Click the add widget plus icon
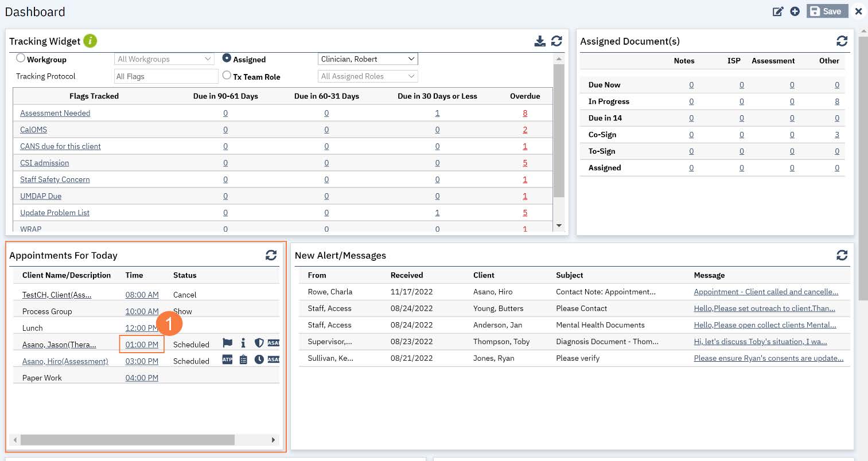The height and width of the screenshot is (461, 868). click(795, 11)
